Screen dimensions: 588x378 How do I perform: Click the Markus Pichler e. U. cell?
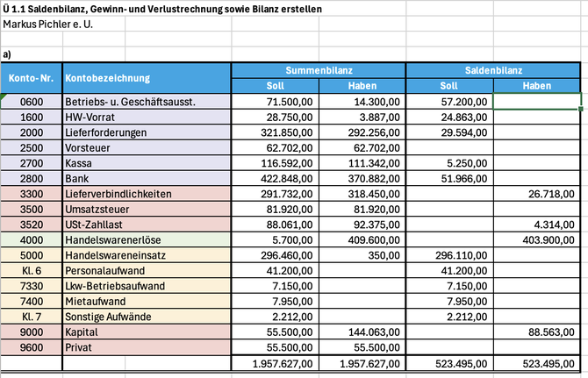[x=49, y=23]
